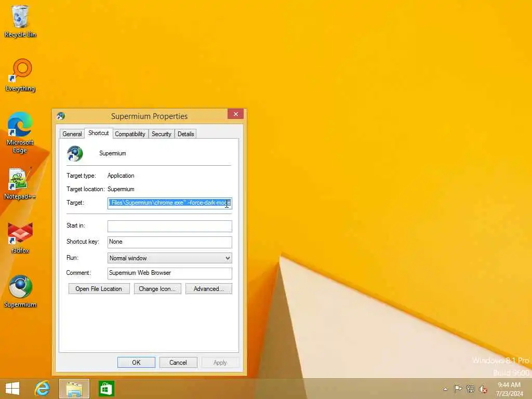Open the Recycle Bin desktop icon
Viewport: 532px width, 399px height.
point(20,21)
